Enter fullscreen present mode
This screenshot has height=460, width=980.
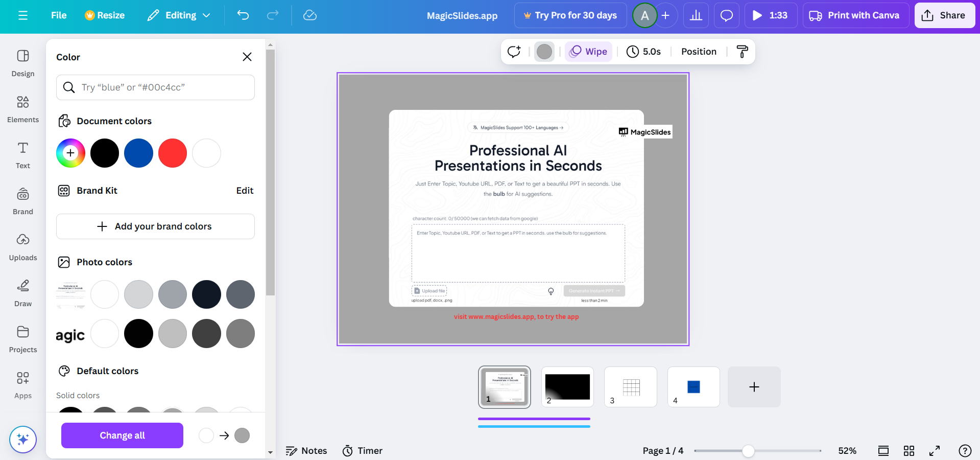pyautogui.click(x=935, y=451)
